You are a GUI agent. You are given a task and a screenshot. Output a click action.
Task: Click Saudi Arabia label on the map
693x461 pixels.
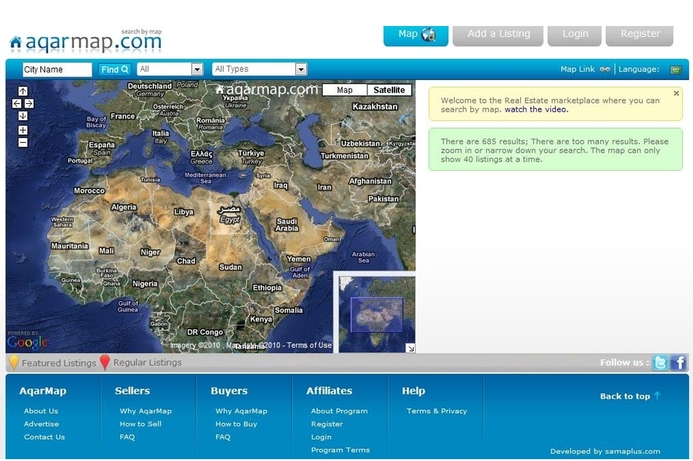[x=287, y=225]
